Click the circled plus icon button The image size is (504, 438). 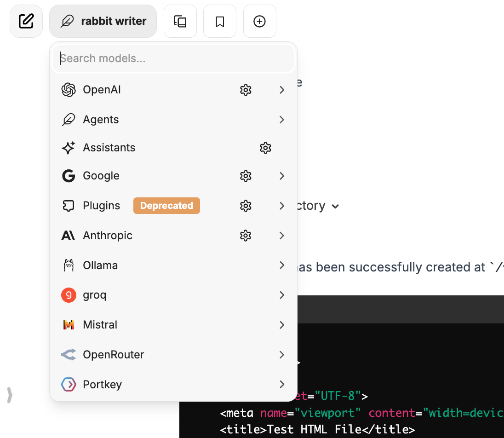tap(260, 21)
